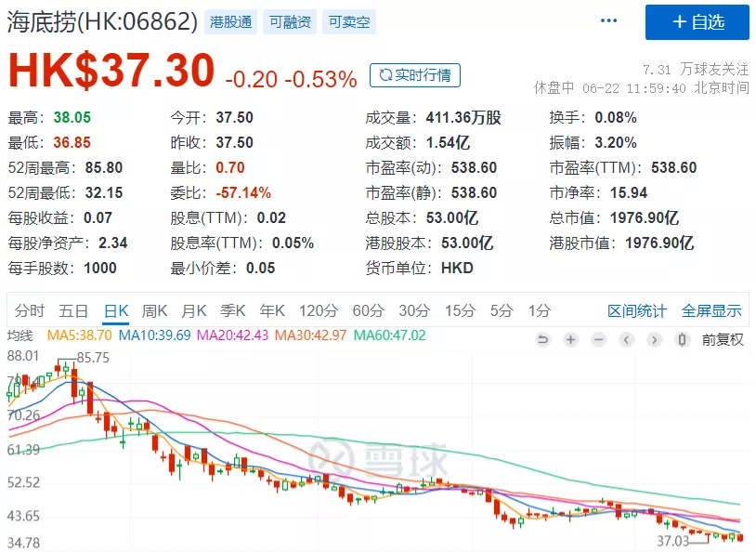This screenshot has height=552, width=756.
Task: Click the 总市值 value 1976.90亿
Action: [645, 217]
